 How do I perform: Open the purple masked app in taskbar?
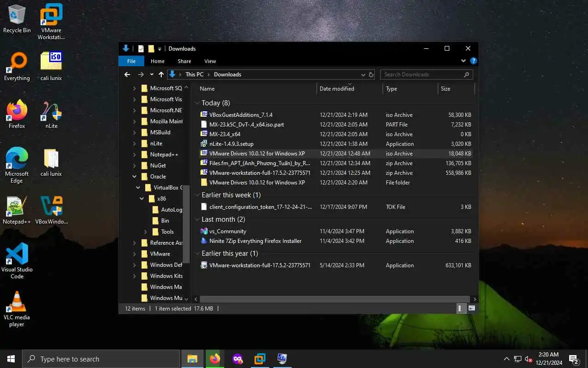pos(237,359)
